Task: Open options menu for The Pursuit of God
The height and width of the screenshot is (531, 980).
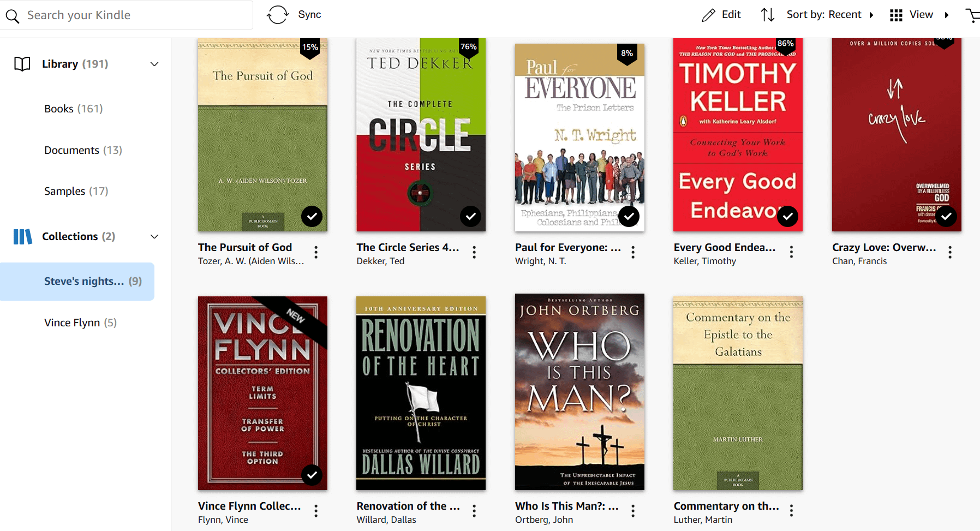Action: click(x=316, y=252)
